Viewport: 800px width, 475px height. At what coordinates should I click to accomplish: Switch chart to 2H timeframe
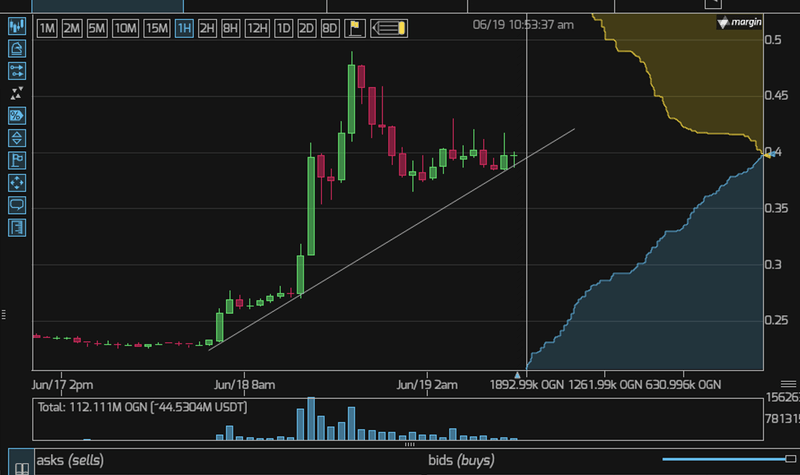pyautogui.click(x=207, y=28)
